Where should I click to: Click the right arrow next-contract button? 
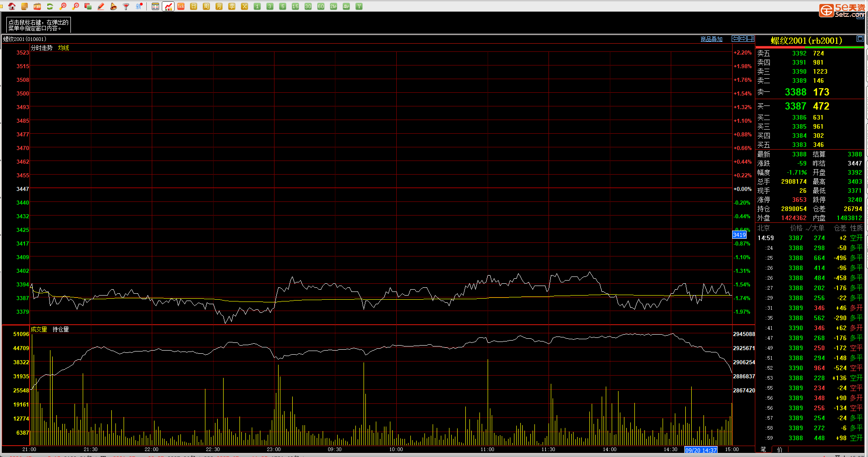pyautogui.click(x=743, y=39)
